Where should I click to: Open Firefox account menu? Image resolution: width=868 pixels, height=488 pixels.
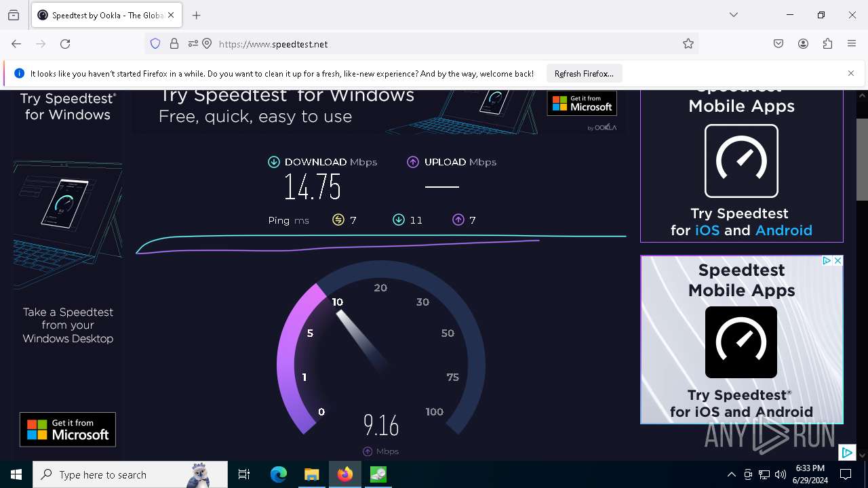point(803,44)
